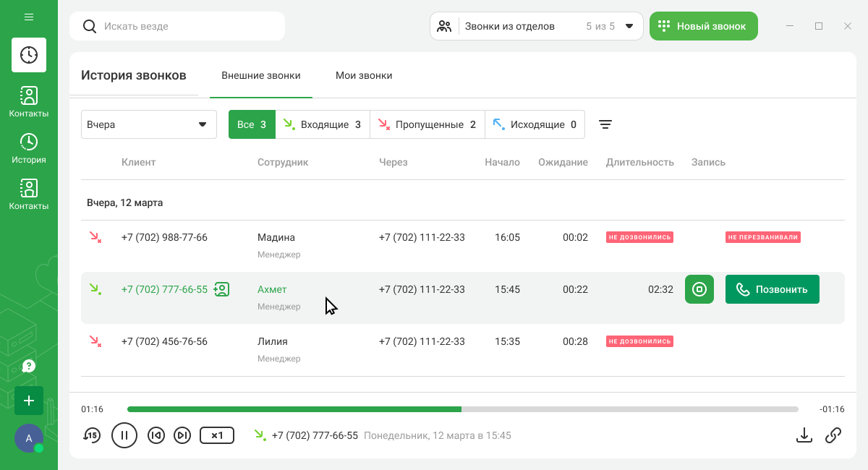The width and height of the screenshot is (868, 470).
Task: Stop the recording playback in Ахмет row
Action: [x=699, y=289]
